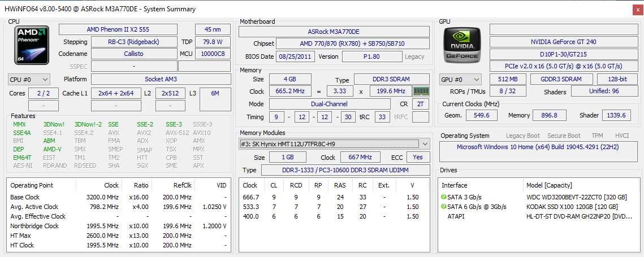Click the 549.6 geometry clock value
Screen dimensions: 644x257
pos(481,115)
